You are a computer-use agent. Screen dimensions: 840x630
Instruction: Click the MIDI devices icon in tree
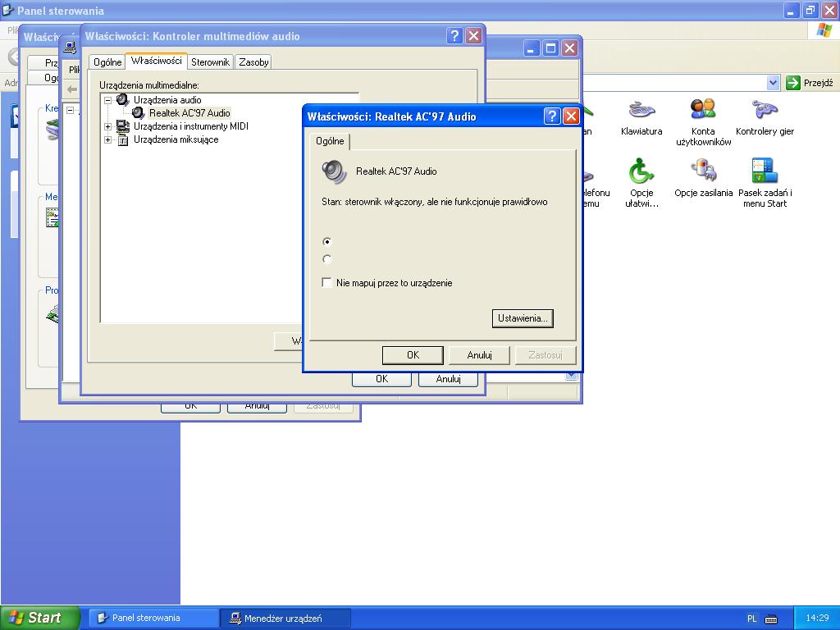[123, 126]
